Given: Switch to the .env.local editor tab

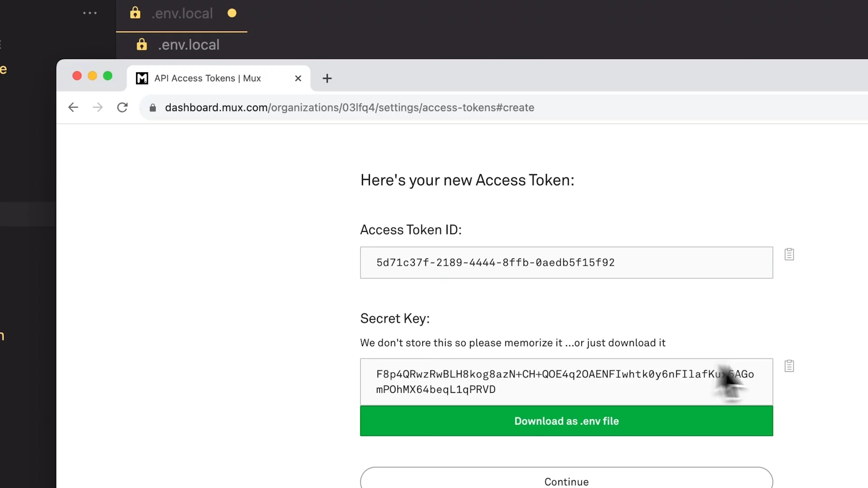Looking at the screenshot, I should point(182,14).
